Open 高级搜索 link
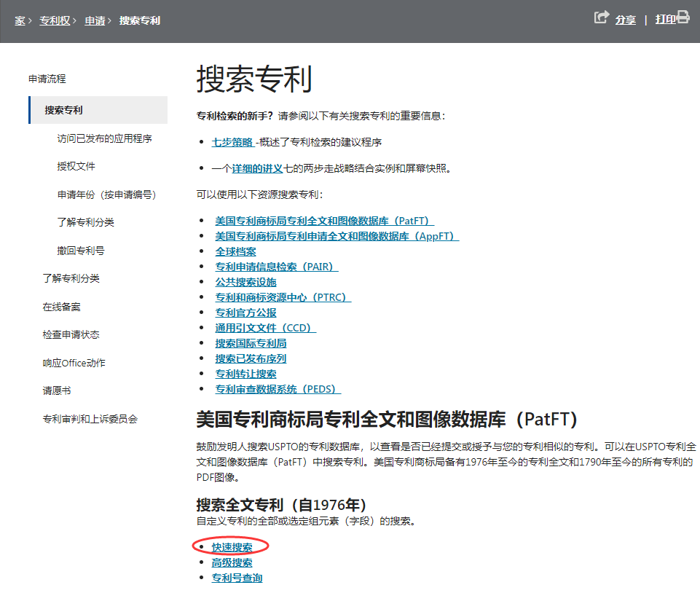 [x=232, y=562]
